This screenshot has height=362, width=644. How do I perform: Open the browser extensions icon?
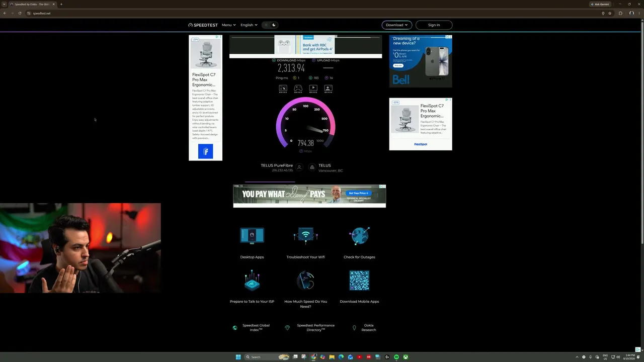pos(620,13)
